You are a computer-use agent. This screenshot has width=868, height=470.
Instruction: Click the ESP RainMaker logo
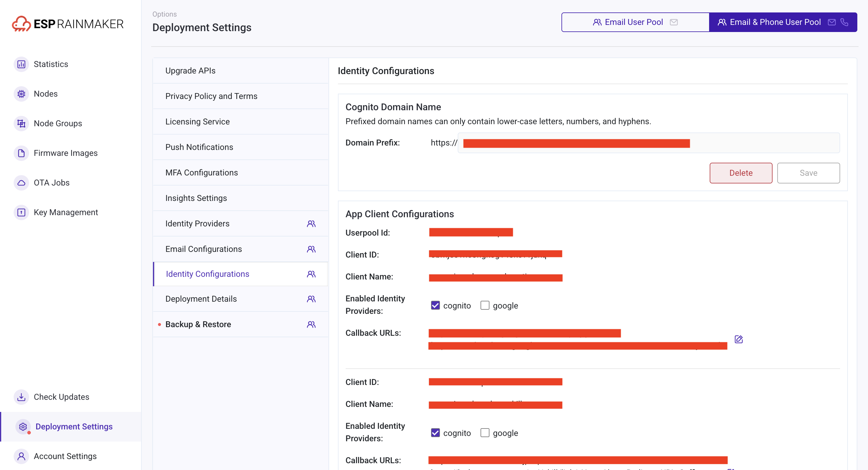tap(68, 24)
